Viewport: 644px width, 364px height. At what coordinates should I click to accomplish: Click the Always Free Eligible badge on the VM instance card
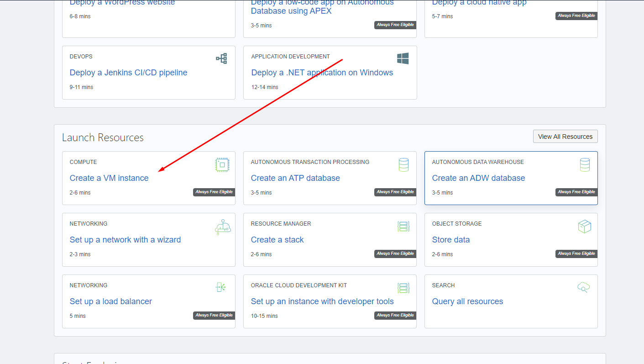pyautogui.click(x=214, y=192)
